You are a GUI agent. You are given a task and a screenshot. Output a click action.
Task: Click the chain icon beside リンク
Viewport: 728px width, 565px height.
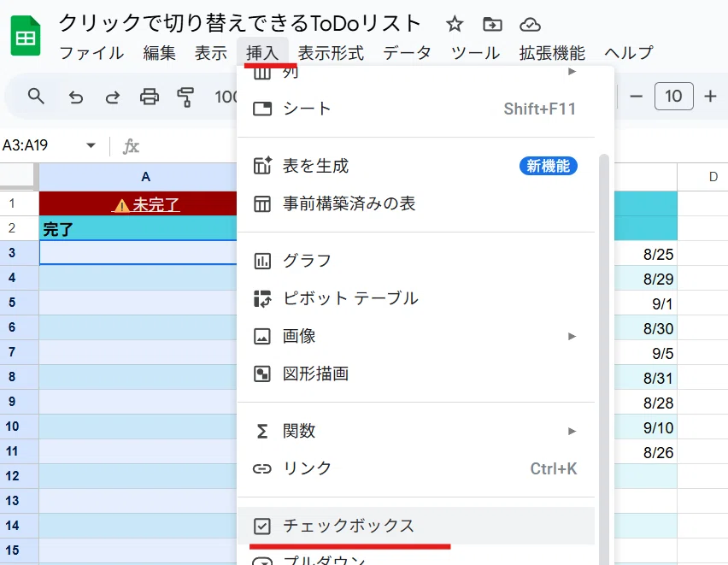coord(261,468)
